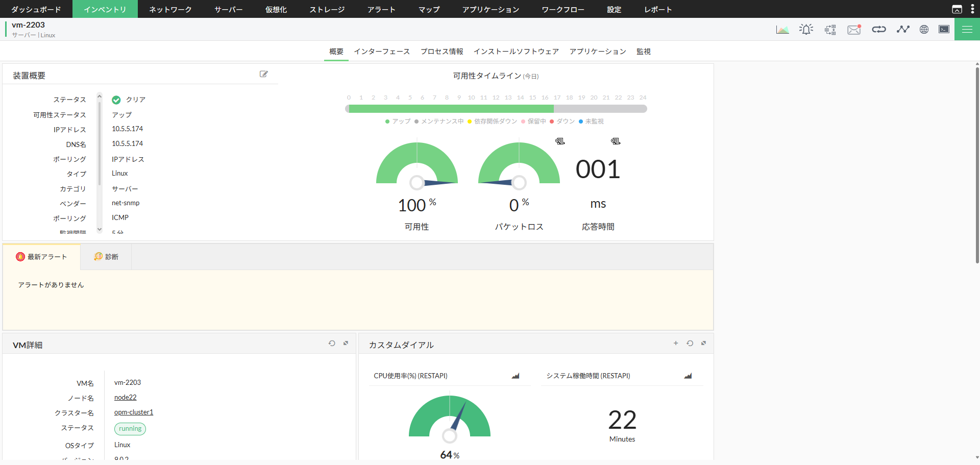Switch to the インターフェース tab
Viewport: 980px width, 465px height.
tap(382, 52)
